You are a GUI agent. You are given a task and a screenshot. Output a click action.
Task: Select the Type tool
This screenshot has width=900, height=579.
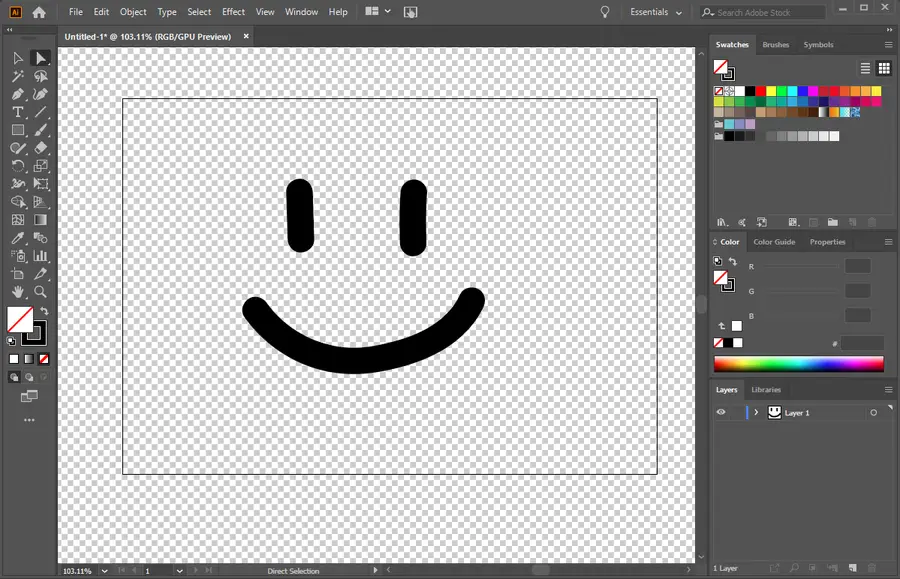pos(18,112)
